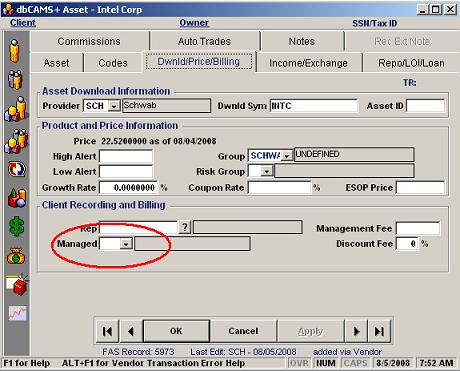Viewport: 460px width, 371px height.
Task: Open the Managed dropdown
Action: (x=126, y=244)
